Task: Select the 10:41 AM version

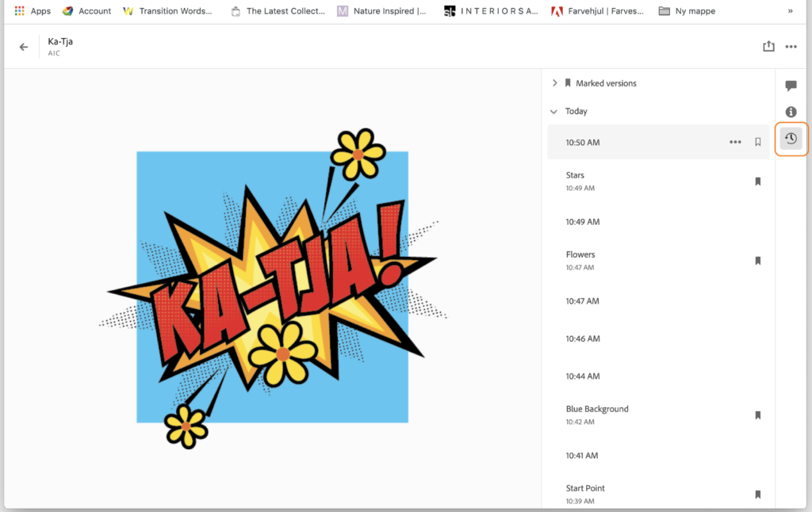Action: 658,456
